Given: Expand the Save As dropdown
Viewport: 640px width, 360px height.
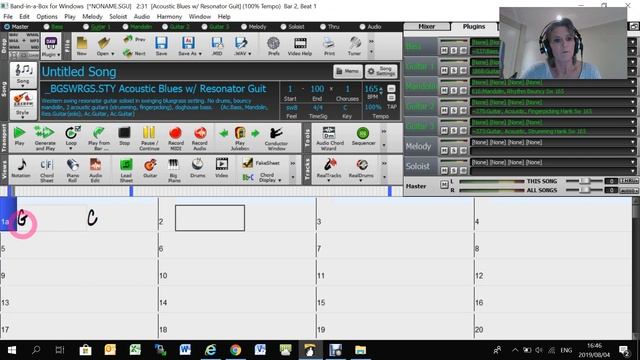Looking at the screenshot, I should 200,53.
